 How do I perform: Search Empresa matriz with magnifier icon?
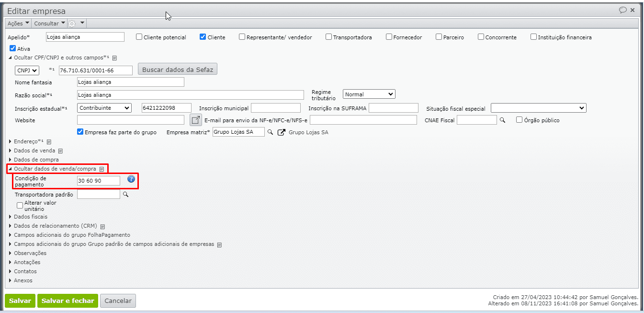270,132
